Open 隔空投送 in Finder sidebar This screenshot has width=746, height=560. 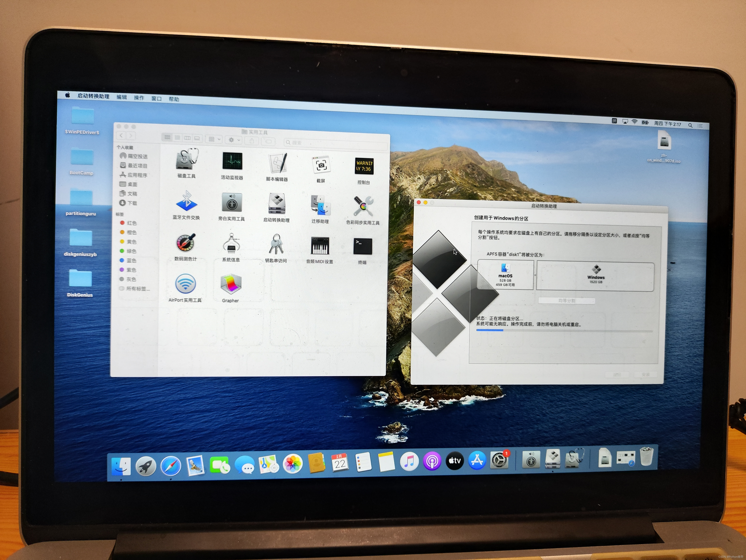[134, 156]
